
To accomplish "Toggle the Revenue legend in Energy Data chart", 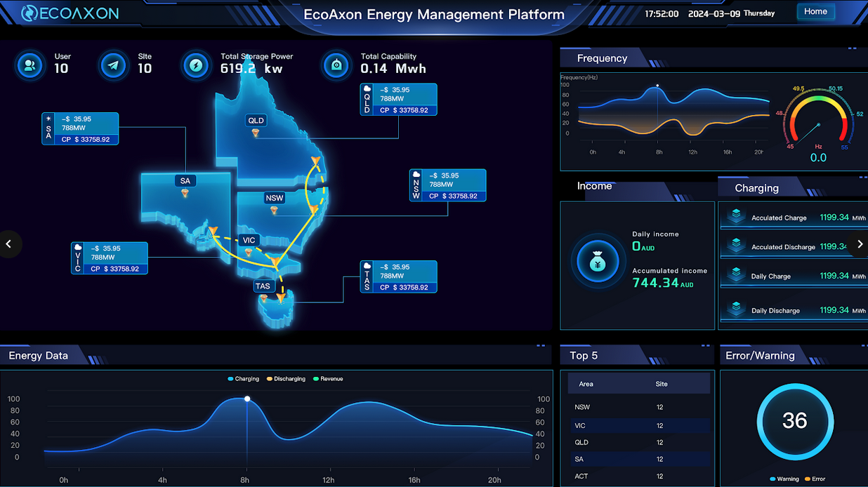I will 328,379.
